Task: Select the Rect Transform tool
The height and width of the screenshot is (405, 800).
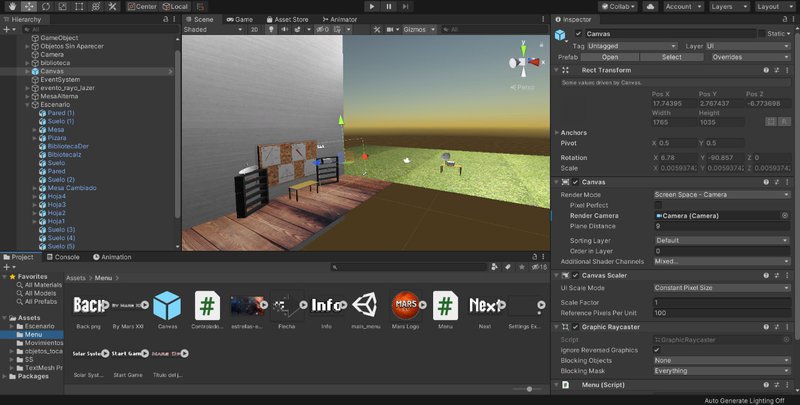Action: tap(81, 6)
